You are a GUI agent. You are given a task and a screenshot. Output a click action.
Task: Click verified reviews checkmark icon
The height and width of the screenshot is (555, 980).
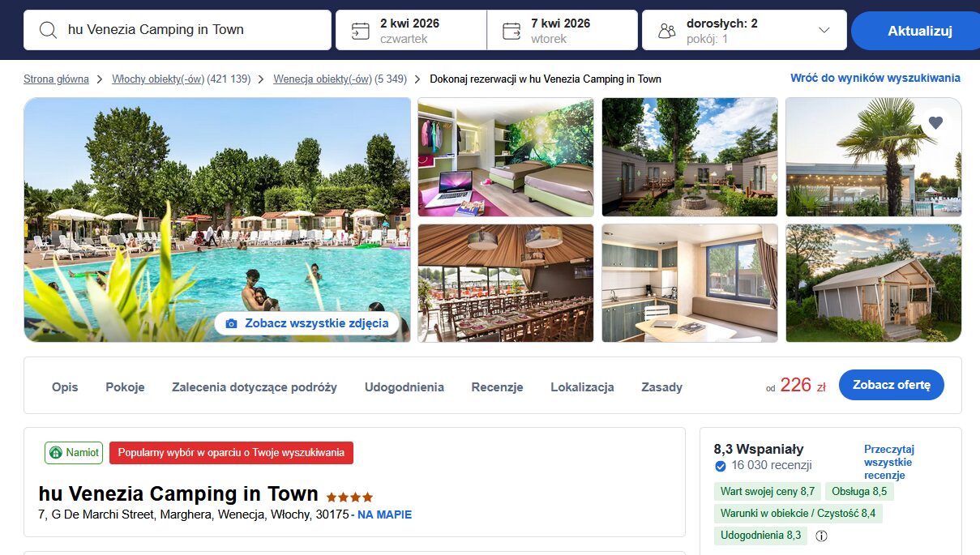pos(720,466)
